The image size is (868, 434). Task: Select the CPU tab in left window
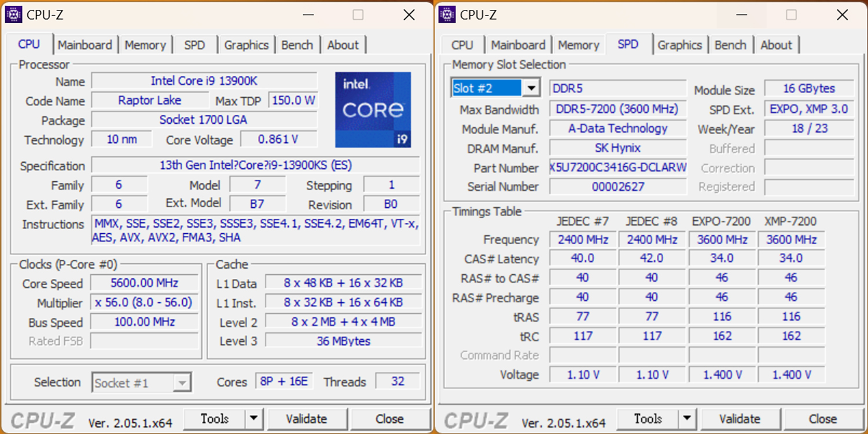tap(29, 44)
